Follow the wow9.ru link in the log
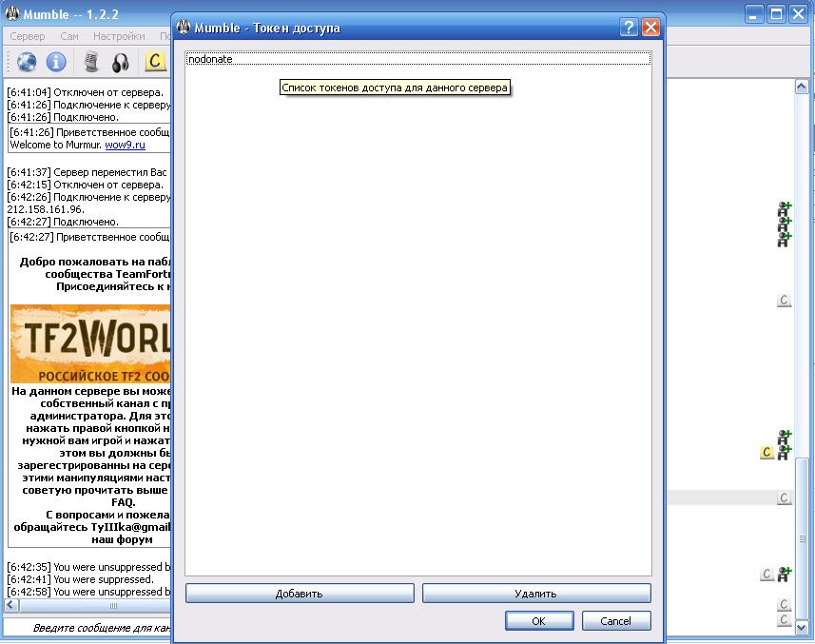Image resolution: width=815 pixels, height=644 pixels. (125, 145)
